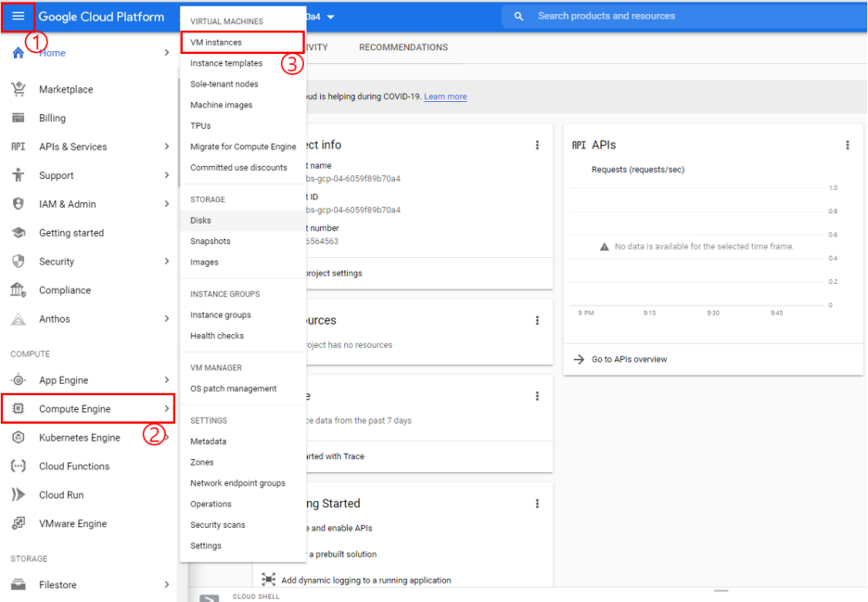Select Committed use discounts

(x=238, y=168)
